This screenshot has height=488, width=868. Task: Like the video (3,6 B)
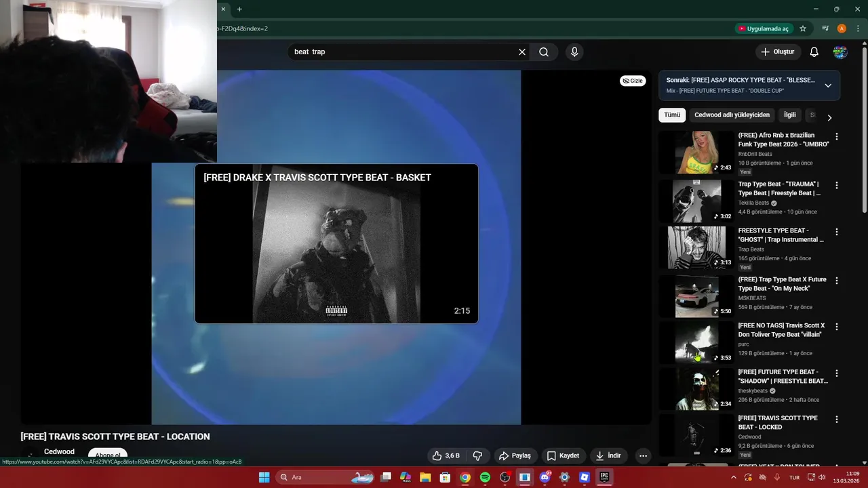[446, 455]
